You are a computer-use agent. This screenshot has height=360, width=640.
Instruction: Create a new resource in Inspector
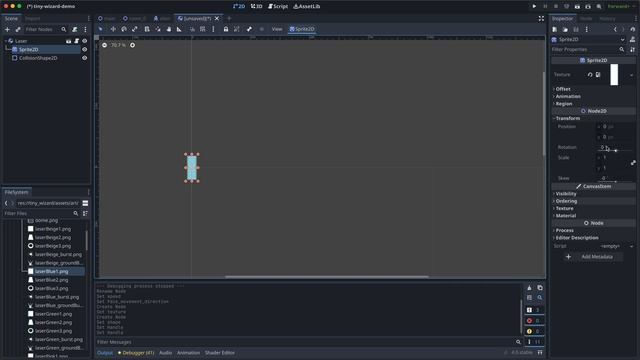coord(554,29)
